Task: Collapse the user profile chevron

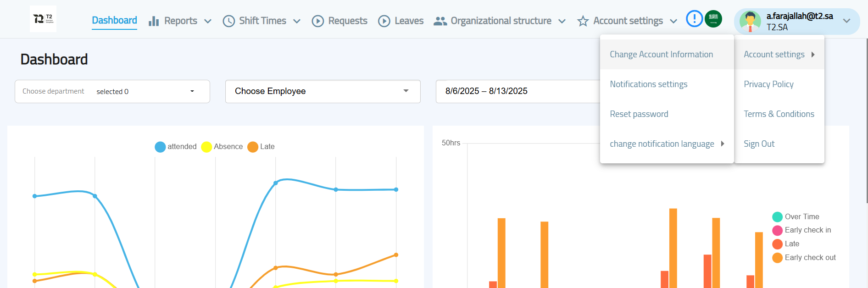Action: click(x=847, y=21)
